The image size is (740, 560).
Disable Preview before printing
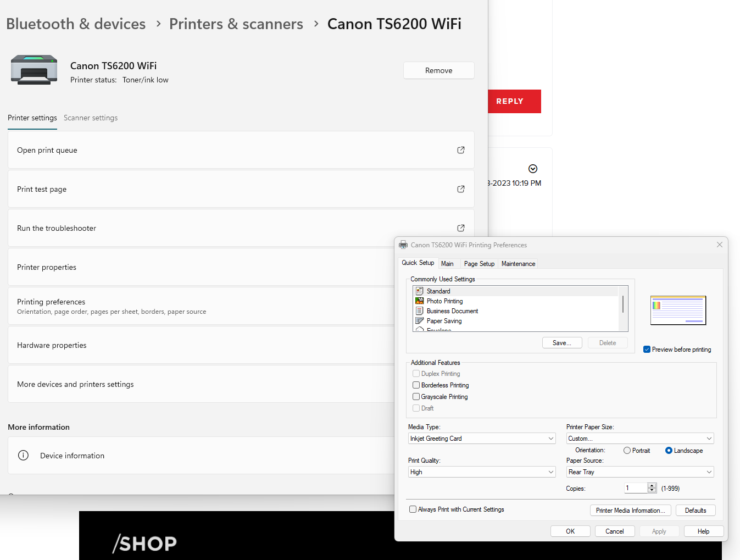pos(646,349)
